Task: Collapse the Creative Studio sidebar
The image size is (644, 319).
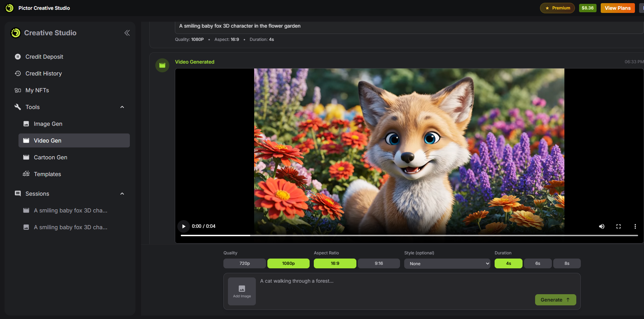Action: (x=127, y=33)
